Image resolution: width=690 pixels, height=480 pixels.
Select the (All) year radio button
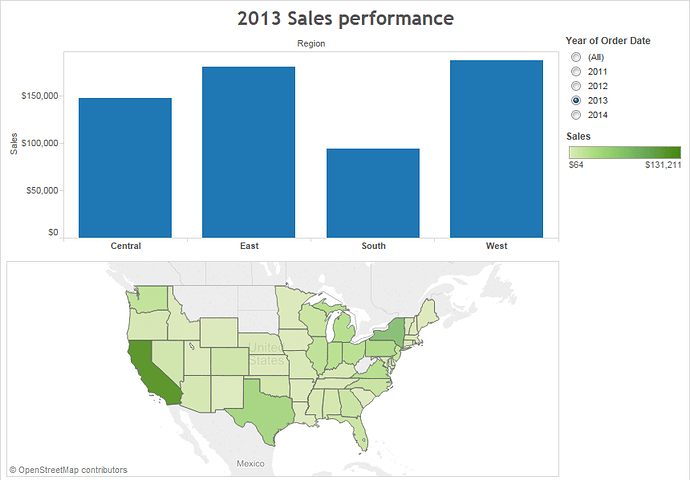pos(576,57)
